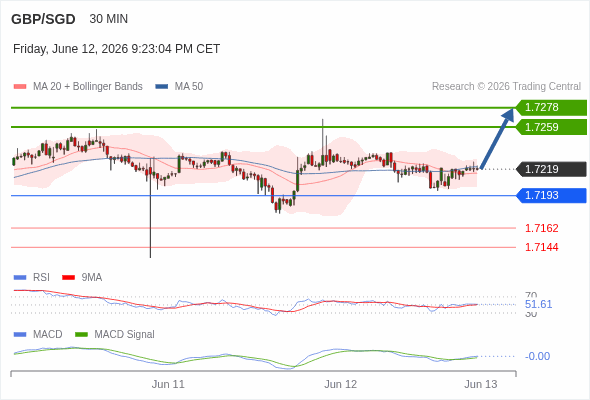Image resolution: width=590 pixels, height=400 pixels.
Task: Click the 1.7259 resistance price tag
Action: 551,127
